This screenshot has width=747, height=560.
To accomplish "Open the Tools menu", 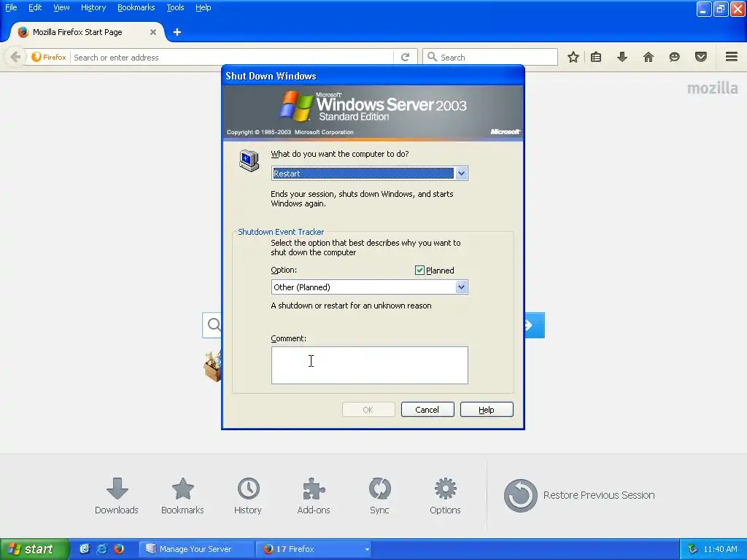I will tap(175, 7).
